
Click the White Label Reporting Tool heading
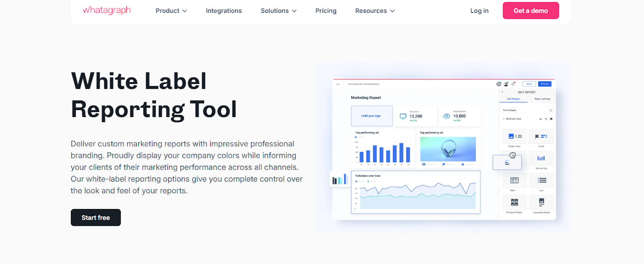coord(154,96)
